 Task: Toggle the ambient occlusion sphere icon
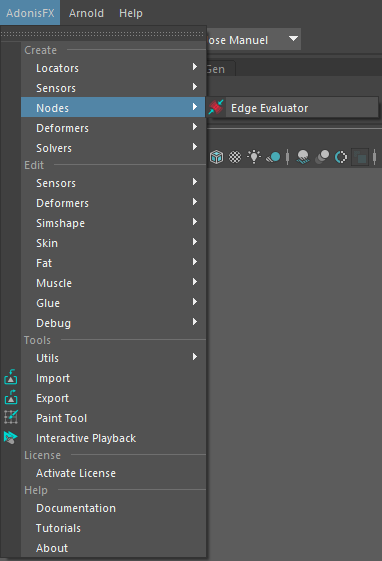pyautogui.click(x=303, y=157)
